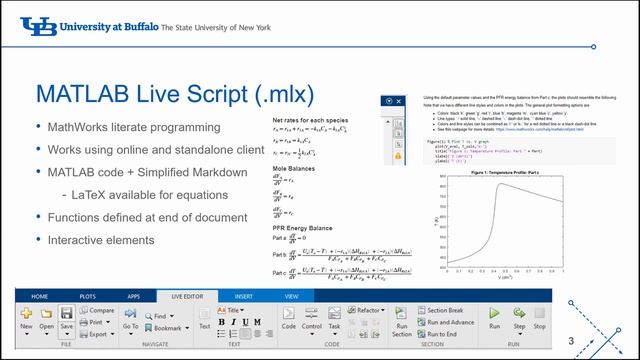
Task: Click the Open folder icon
Action: pos(46,313)
